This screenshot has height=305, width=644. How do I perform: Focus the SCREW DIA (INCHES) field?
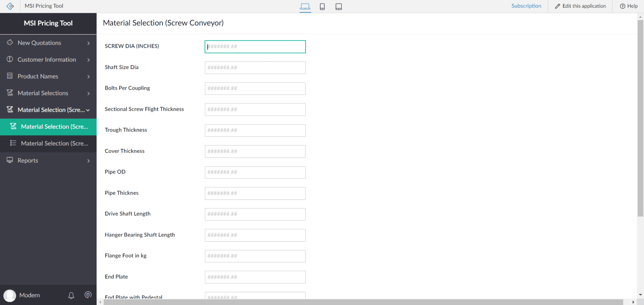pyautogui.click(x=255, y=47)
